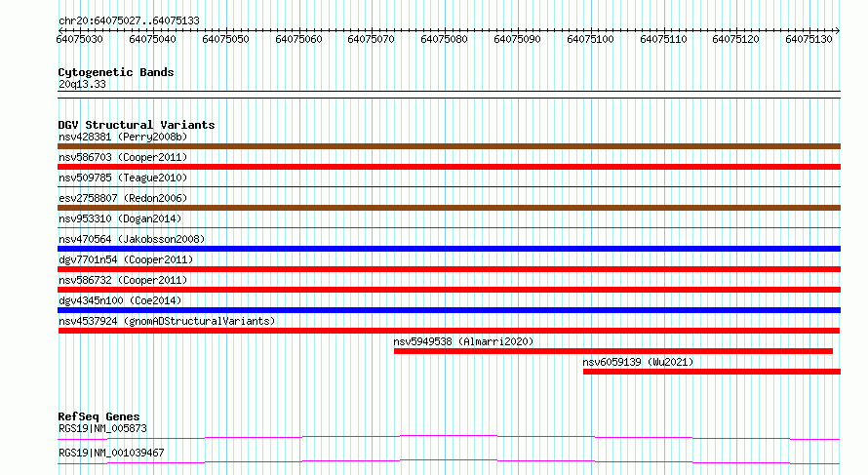Open the RGS19|NM_005873 gene label
The height and width of the screenshot is (475, 868).
click(102, 428)
